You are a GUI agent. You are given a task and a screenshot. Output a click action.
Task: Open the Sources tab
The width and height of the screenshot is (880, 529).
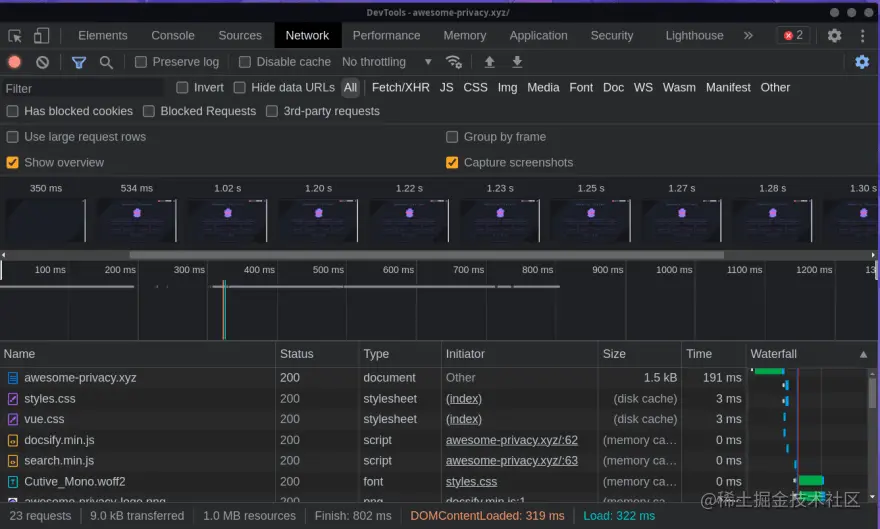240,35
